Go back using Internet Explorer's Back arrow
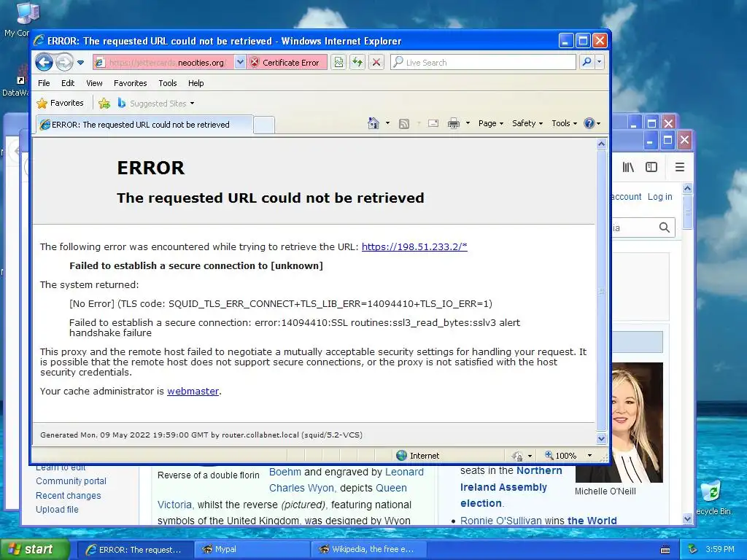 coord(44,62)
